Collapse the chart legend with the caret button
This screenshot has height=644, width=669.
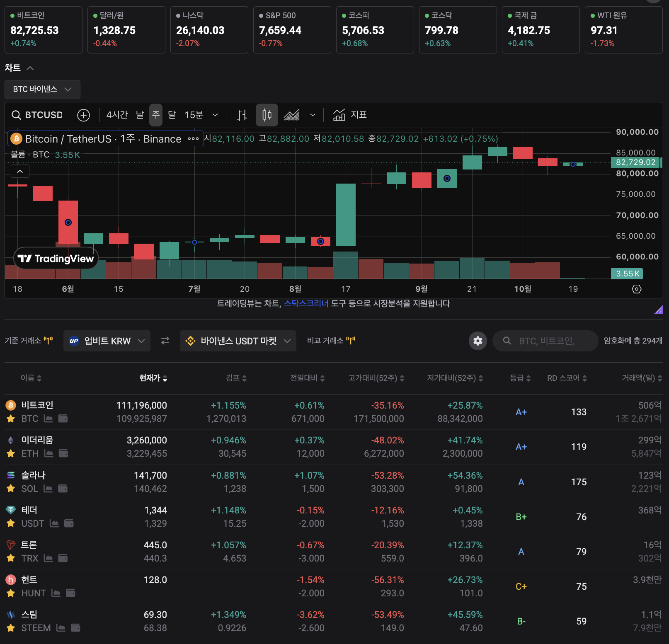tap(20, 171)
